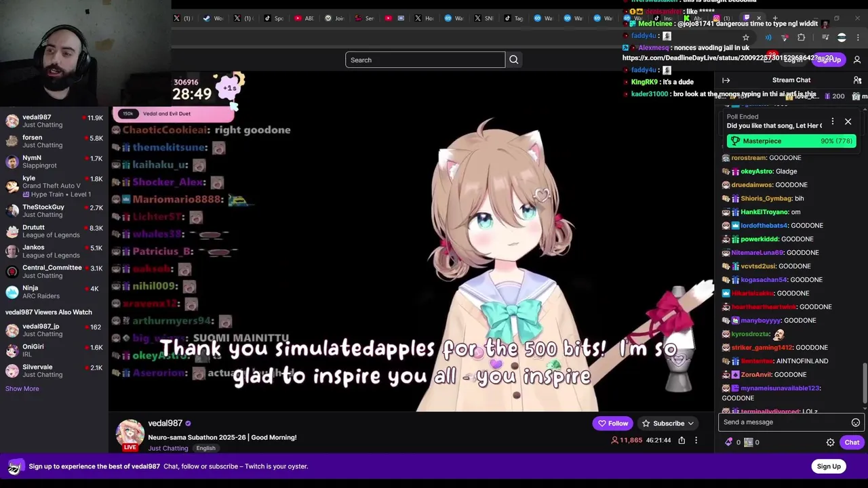Open vedal987 sidebar entry with 11.9K viewers

54,121
